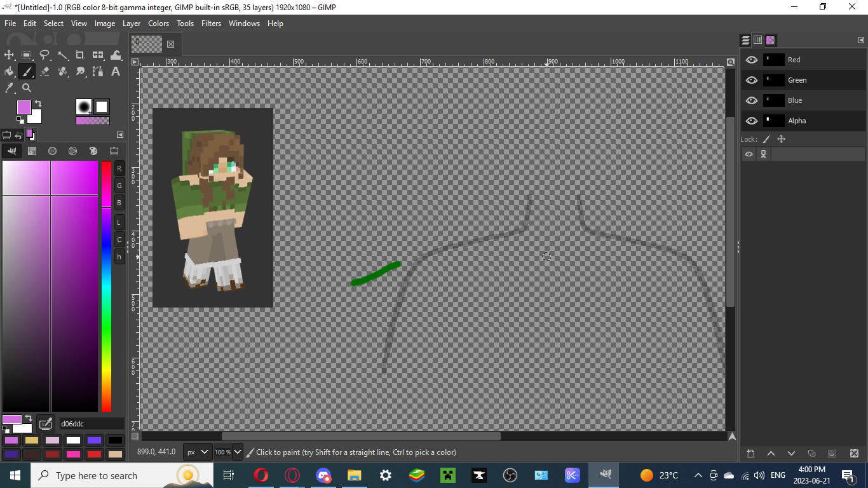Open the Colors menu
This screenshot has width=868, height=488.
pos(159,24)
